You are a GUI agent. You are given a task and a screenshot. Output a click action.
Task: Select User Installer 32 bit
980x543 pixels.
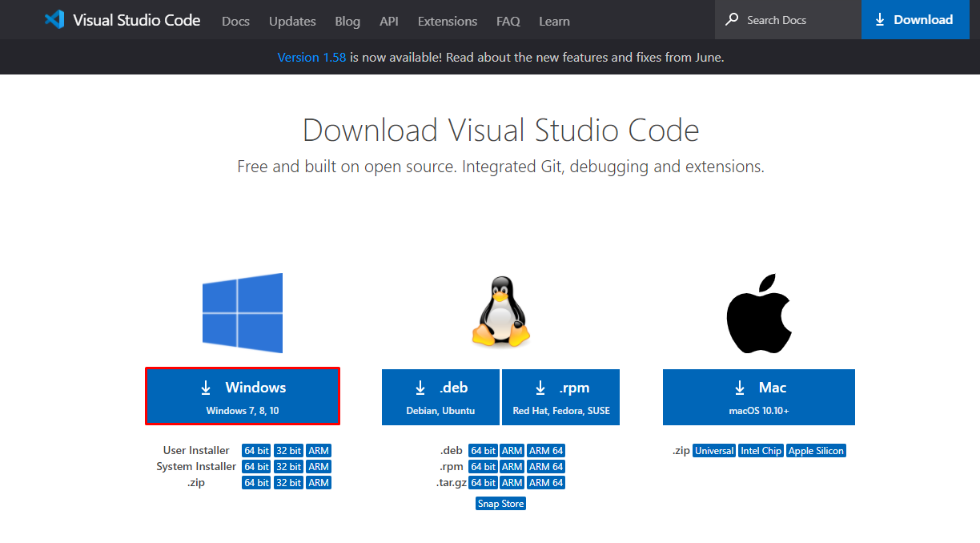pos(288,451)
